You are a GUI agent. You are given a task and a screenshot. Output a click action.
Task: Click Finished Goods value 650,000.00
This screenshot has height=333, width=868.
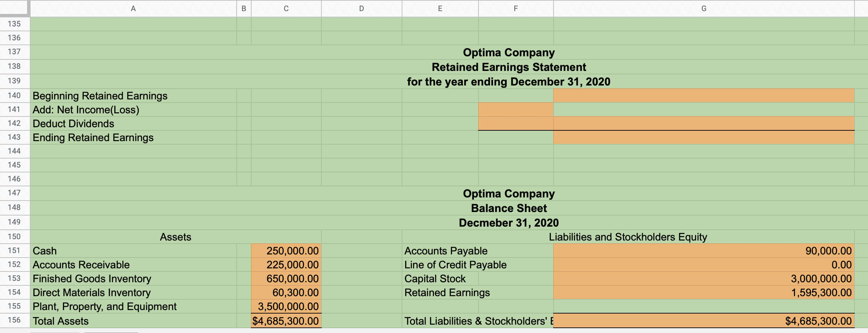point(286,278)
